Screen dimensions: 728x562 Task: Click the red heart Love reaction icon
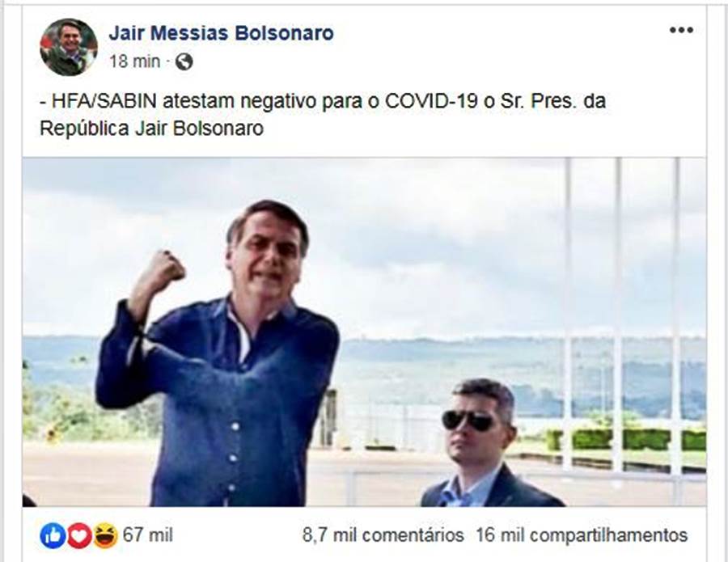79,535
